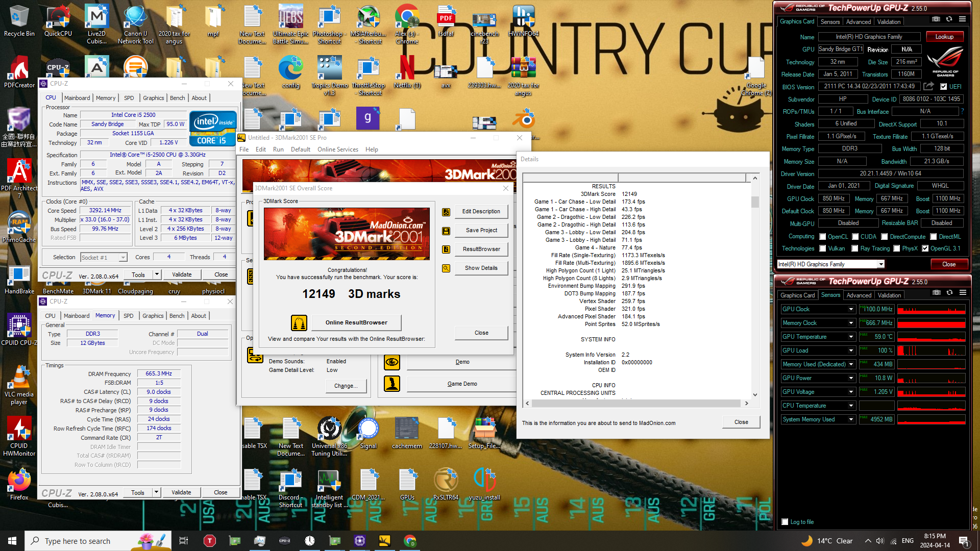
Task: Open HWiNFO64 desktop icon
Action: tap(523, 20)
